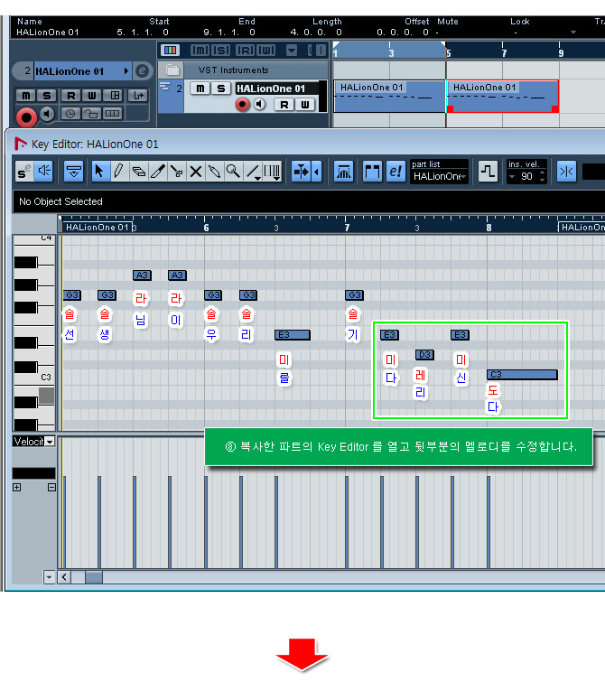Select the first HALionOne 01 part

click(389, 96)
